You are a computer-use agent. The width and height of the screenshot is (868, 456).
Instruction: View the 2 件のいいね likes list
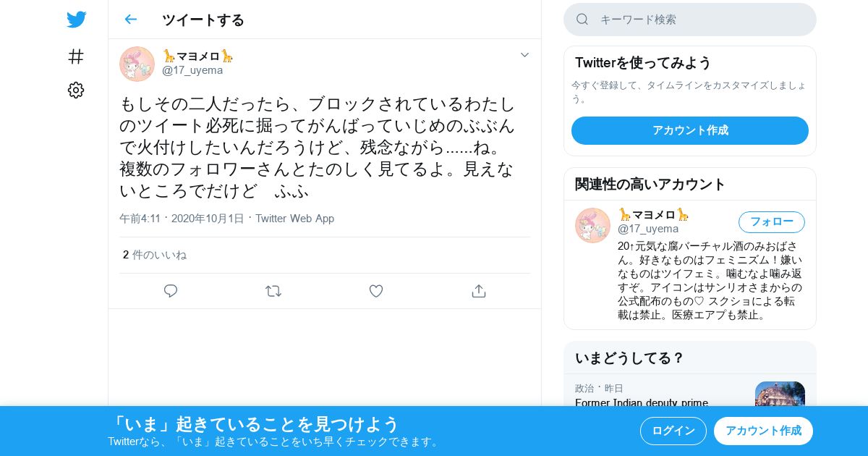click(x=155, y=255)
